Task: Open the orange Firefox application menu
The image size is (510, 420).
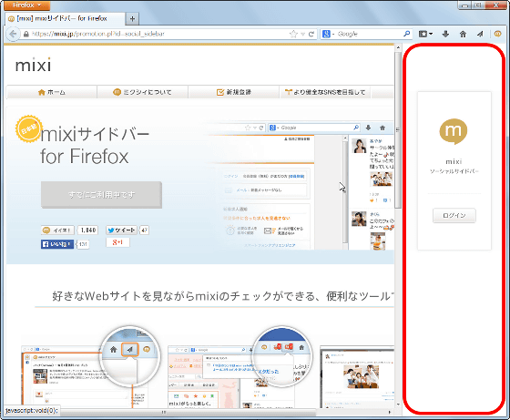Action: (27, 5)
